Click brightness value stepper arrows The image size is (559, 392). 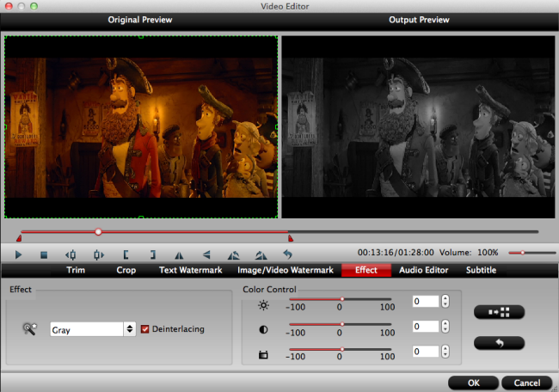445,301
